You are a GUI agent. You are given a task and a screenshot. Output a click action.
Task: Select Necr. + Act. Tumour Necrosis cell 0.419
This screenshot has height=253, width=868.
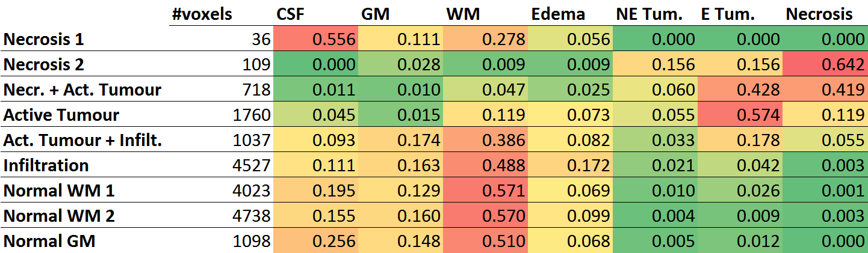(825, 90)
